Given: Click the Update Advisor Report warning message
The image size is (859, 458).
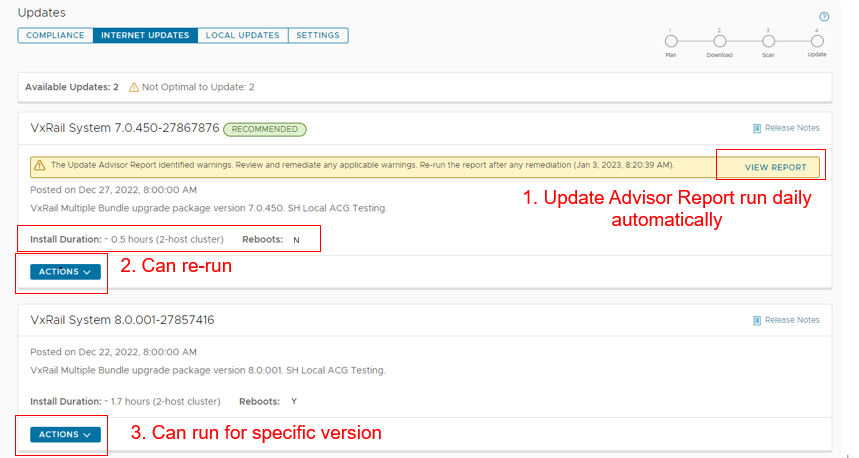Looking at the screenshot, I should 362,165.
